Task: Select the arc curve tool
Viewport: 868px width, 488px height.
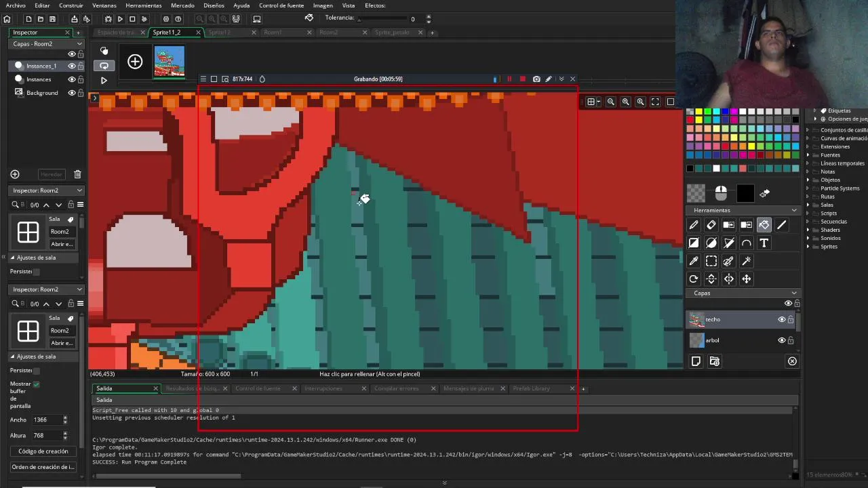Action: pos(747,243)
